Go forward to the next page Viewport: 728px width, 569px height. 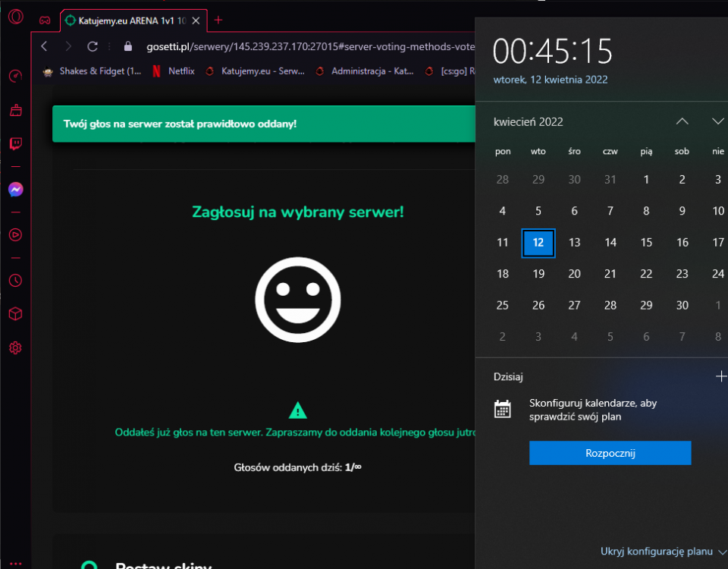68,46
